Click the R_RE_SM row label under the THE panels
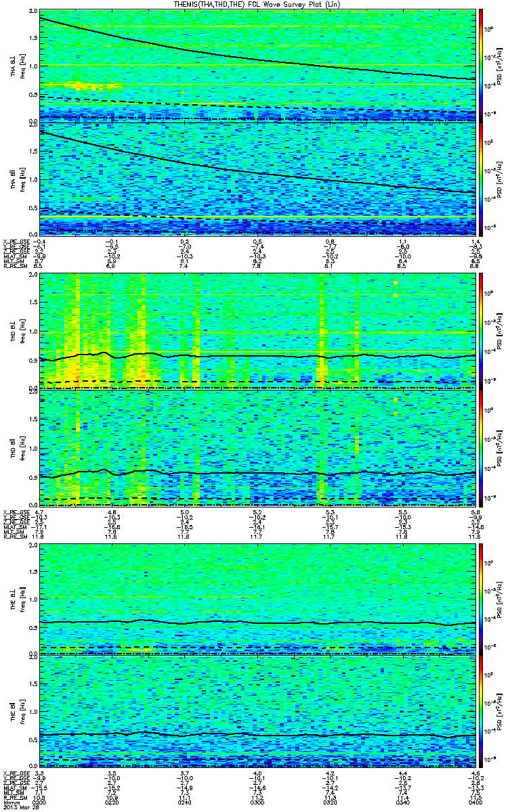Image resolution: width=508 pixels, height=812 pixels. 14,798
